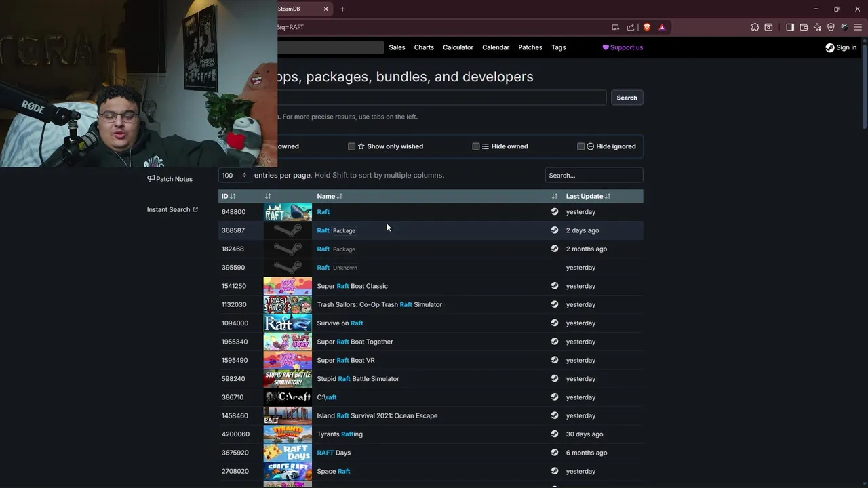Viewport: 868px width, 488px height.
Task: Open Steam icon for Stupid Raft Battle Simulator
Action: pos(555,378)
